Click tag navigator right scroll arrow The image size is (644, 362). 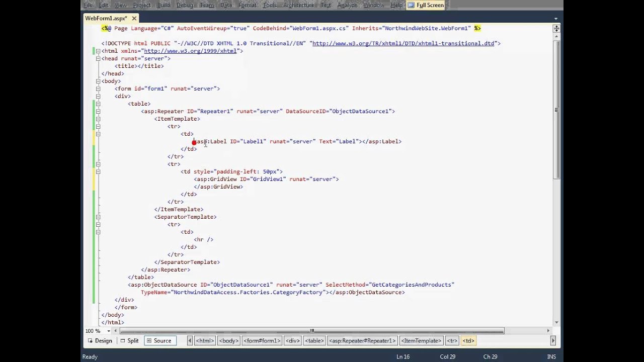click(x=553, y=340)
